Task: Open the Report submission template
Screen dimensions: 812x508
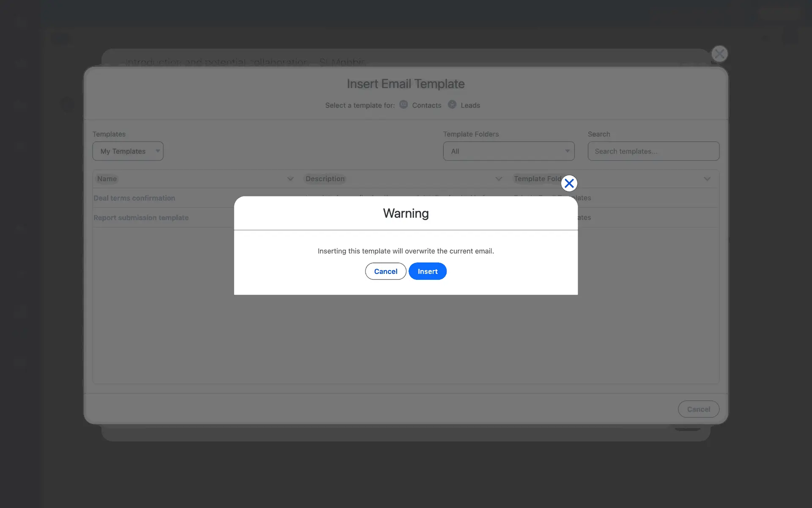Action: [x=141, y=218]
